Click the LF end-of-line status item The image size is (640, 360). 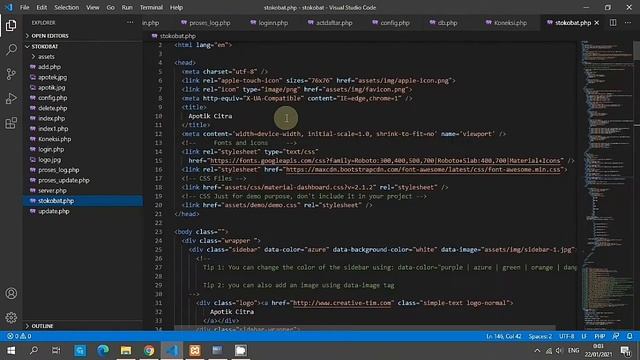coord(584,336)
